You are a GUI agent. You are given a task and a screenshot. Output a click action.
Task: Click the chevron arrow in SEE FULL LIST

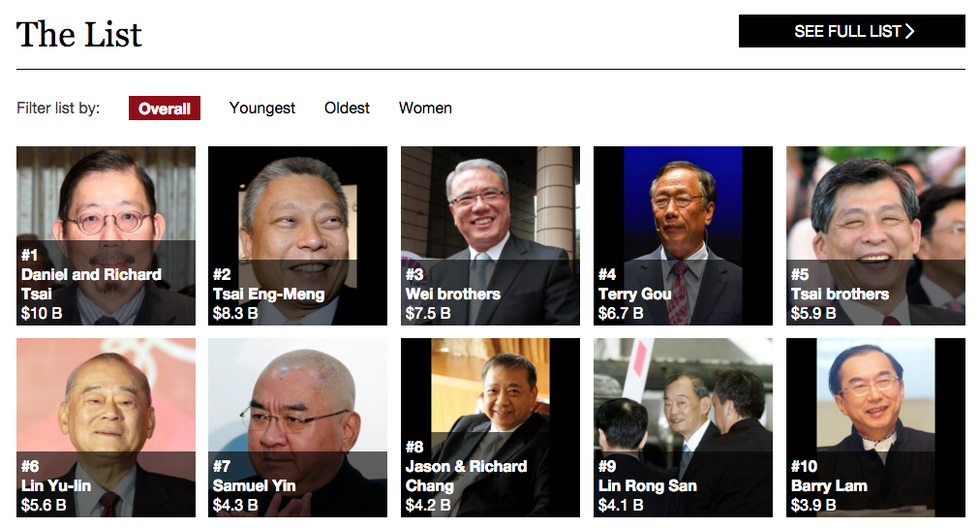pos(909,31)
